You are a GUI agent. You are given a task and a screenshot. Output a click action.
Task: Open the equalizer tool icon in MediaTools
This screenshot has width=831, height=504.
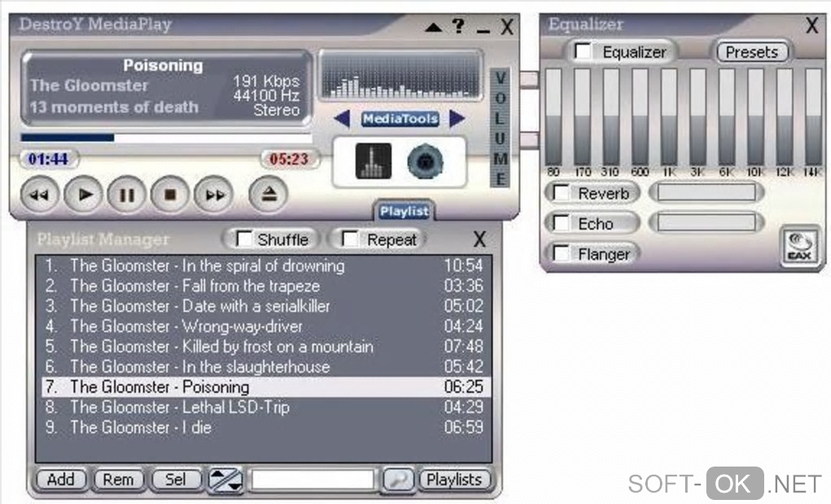coord(374,161)
